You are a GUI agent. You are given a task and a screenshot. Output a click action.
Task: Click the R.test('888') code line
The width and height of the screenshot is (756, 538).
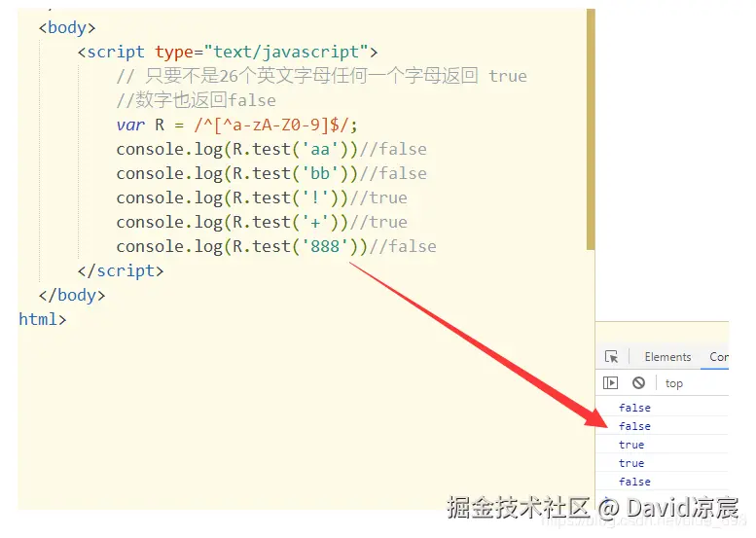pos(276,246)
